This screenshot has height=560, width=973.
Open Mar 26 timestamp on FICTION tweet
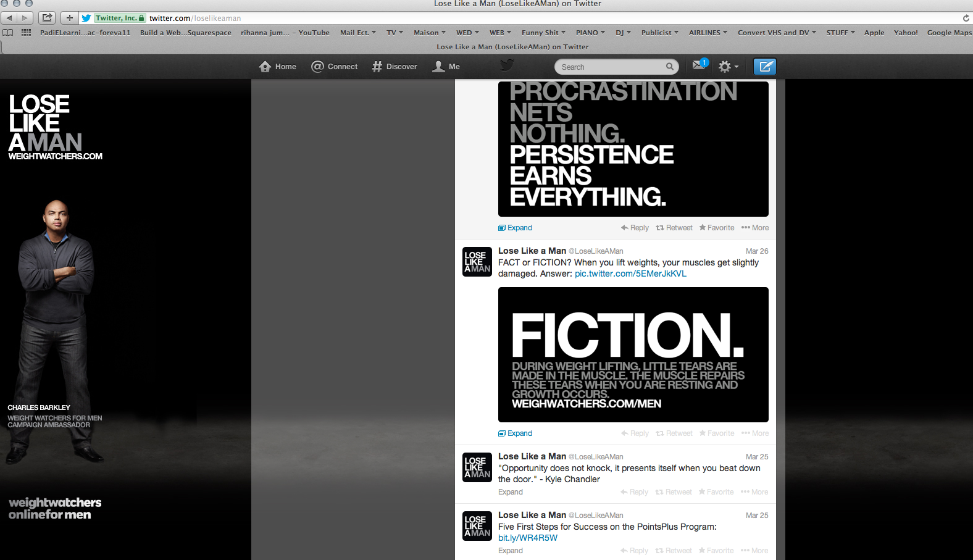[x=757, y=251]
